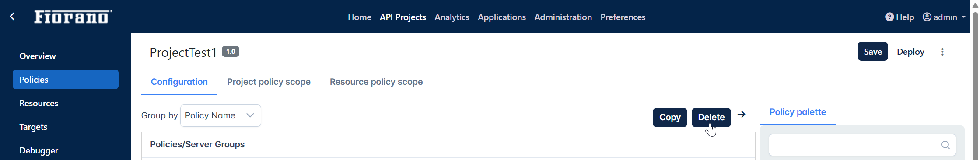Click the back arrow icon beside Fiorano logo
Viewport: 980px width, 160px height.
tap(12, 17)
